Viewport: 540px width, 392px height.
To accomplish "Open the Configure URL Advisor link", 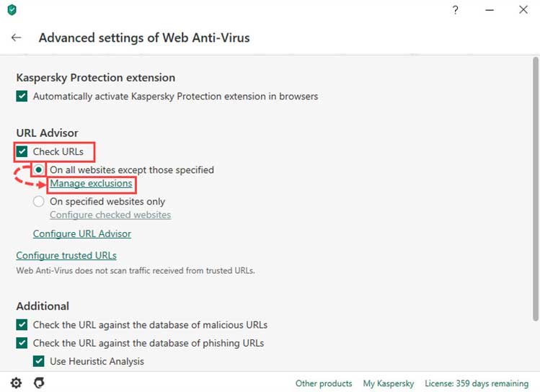I will (82, 233).
